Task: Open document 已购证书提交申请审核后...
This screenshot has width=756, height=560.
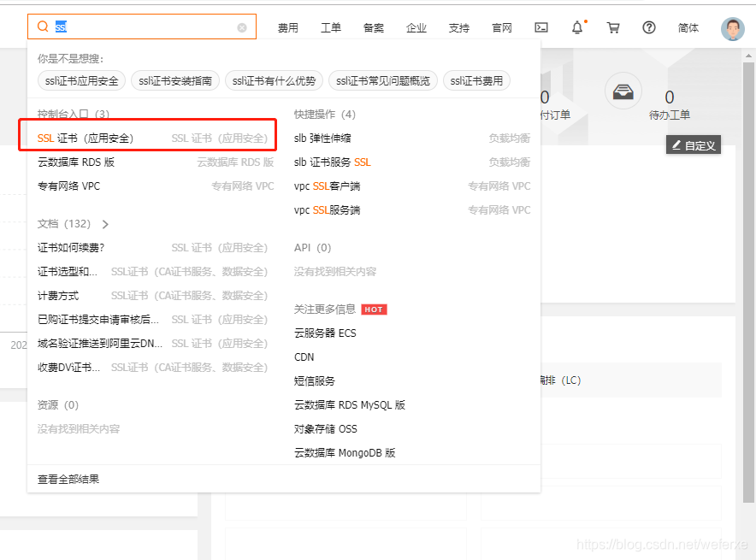Action: coord(97,320)
